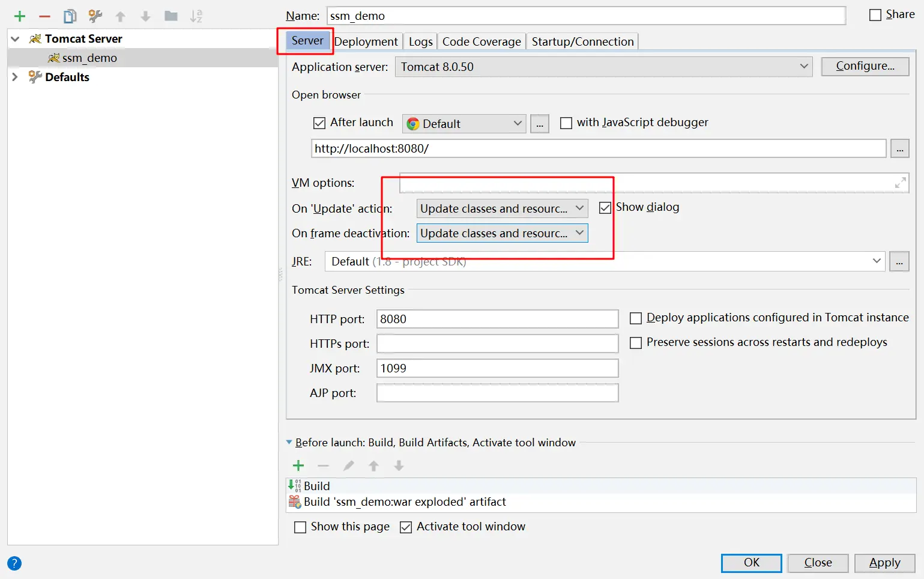Move before launch task down arrow
The height and width of the screenshot is (579, 924).
click(399, 465)
